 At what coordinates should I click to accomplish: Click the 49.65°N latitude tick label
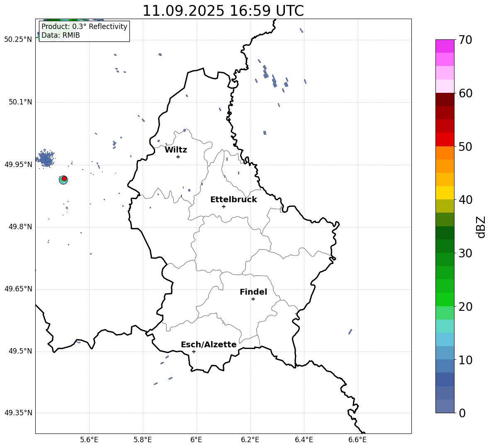pos(18,289)
